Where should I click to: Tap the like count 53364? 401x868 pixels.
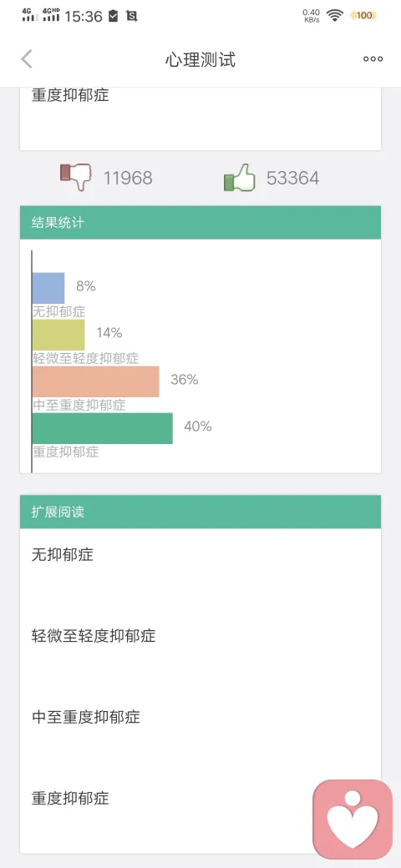[293, 179]
